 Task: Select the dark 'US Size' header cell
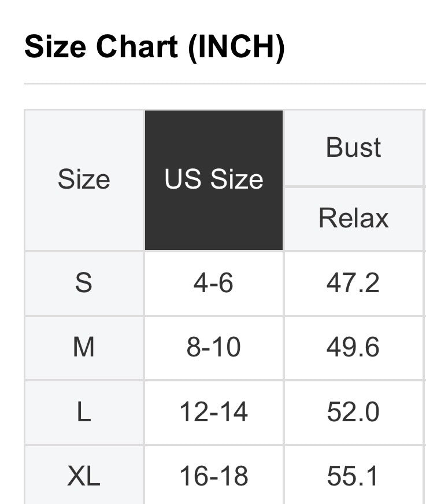click(214, 180)
